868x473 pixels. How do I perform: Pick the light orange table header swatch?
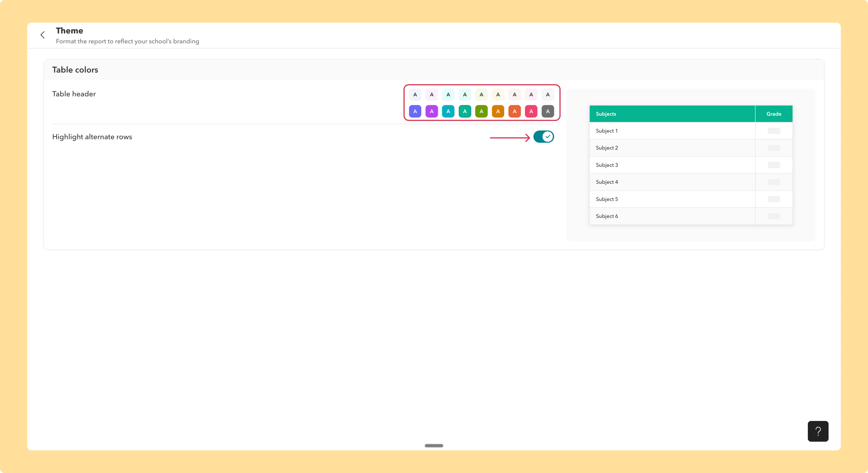click(515, 95)
